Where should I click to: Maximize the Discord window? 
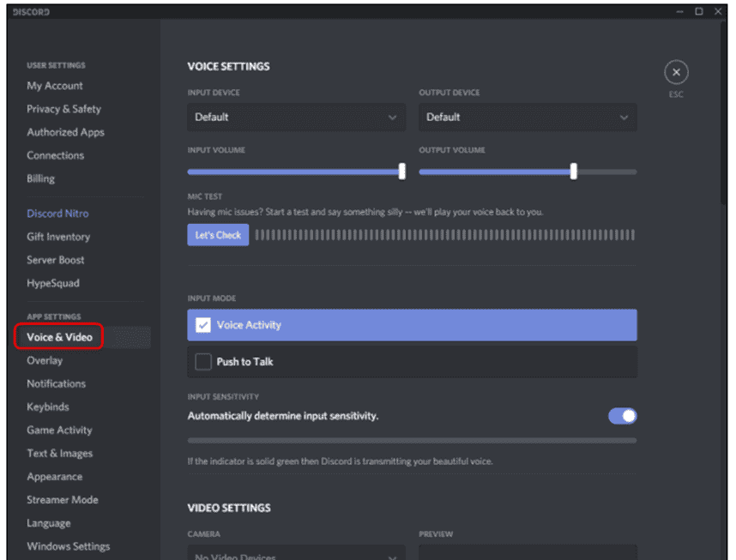[699, 11]
